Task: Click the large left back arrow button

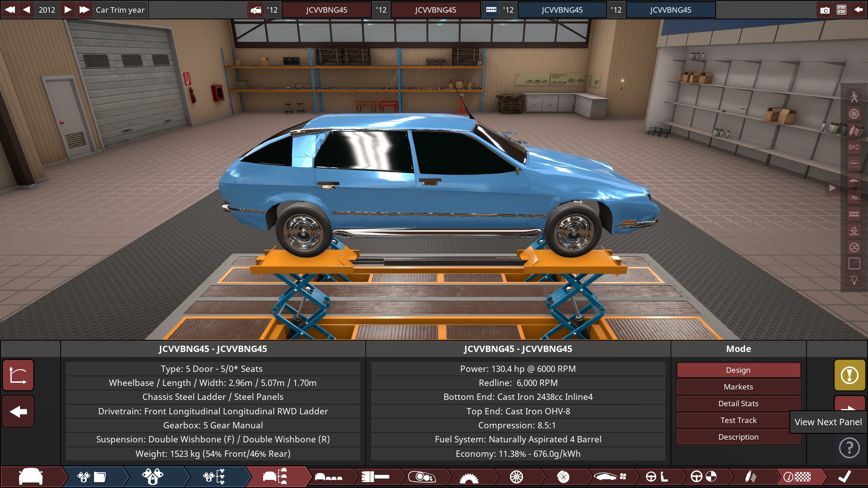Action: click(x=18, y=411)
